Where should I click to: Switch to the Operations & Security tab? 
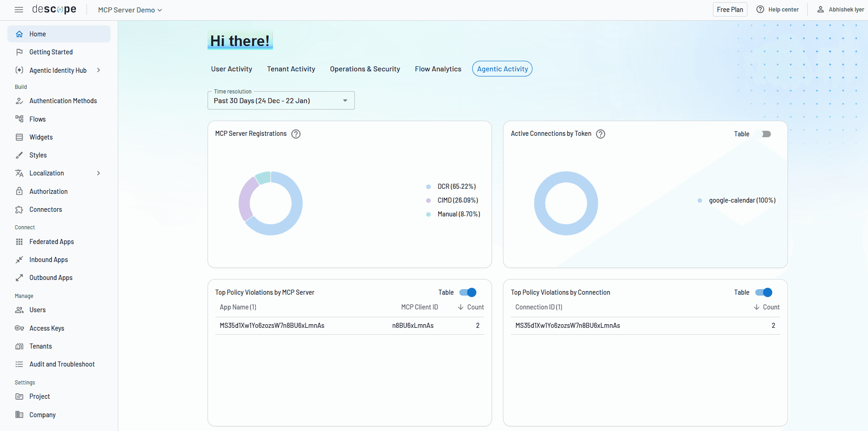click(x=365, y=69)
